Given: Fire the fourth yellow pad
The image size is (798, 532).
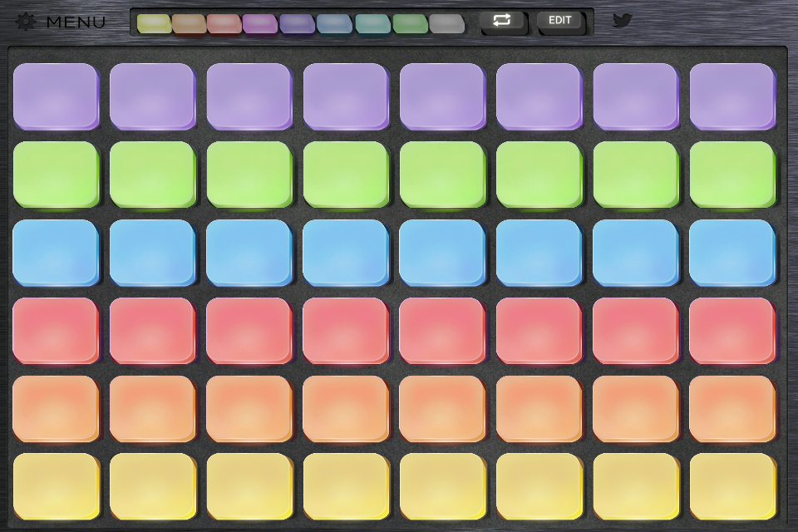Looking at the screenshot, I should [346, 486].
